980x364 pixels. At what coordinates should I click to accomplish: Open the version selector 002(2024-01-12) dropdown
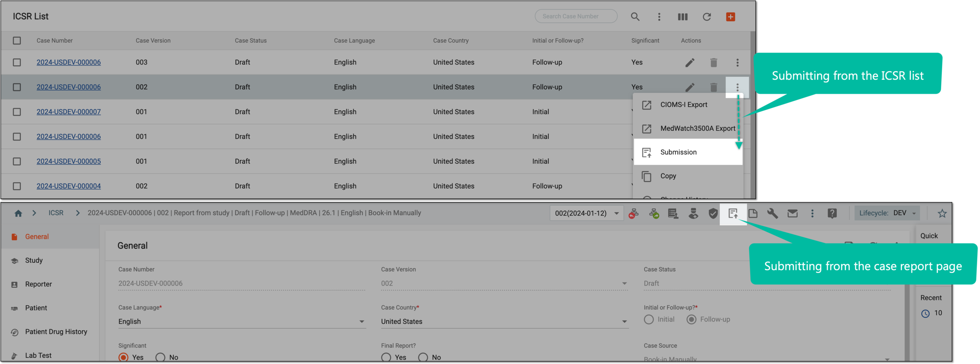[586, 213]
